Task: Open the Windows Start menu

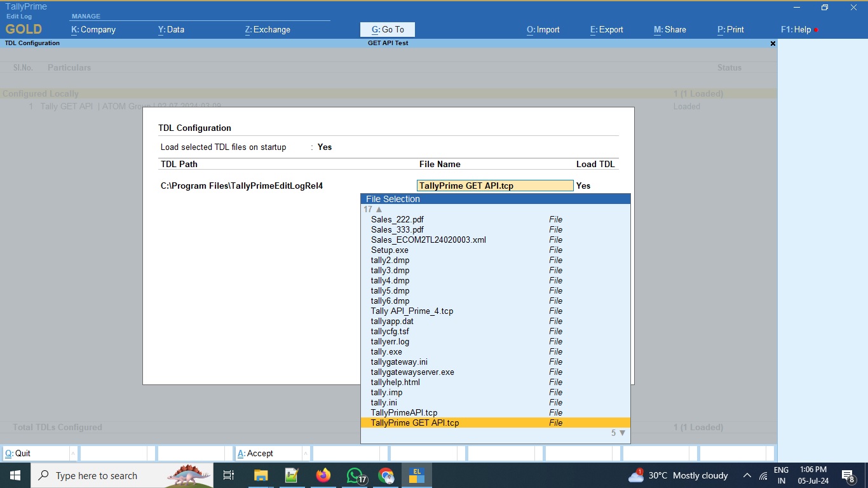Action: 15,475
